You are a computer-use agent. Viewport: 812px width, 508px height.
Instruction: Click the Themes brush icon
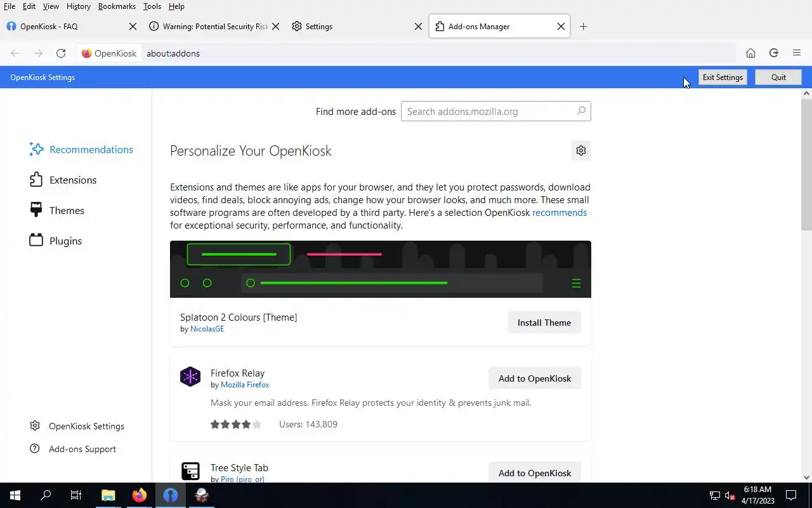click(36, 210)
